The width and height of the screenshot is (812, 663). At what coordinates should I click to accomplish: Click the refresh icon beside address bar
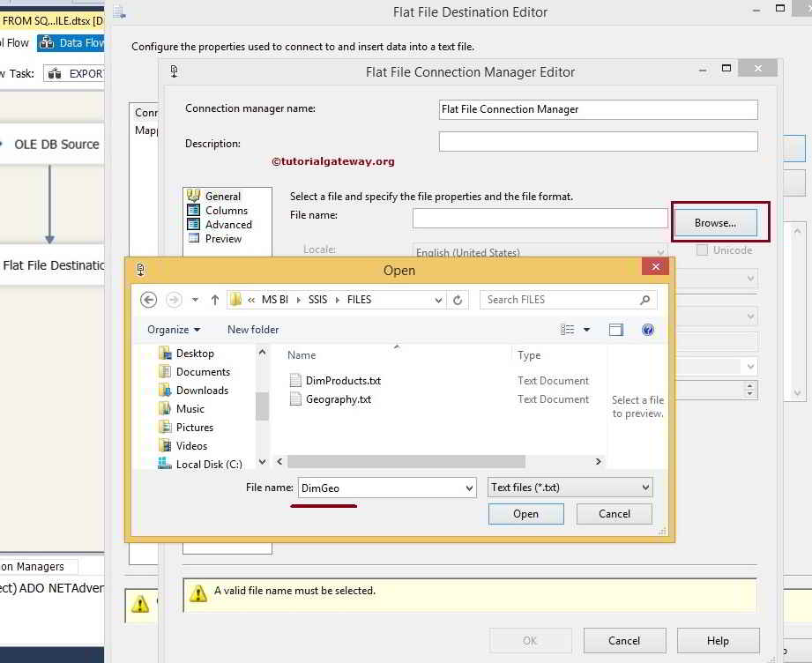[458, 300]
